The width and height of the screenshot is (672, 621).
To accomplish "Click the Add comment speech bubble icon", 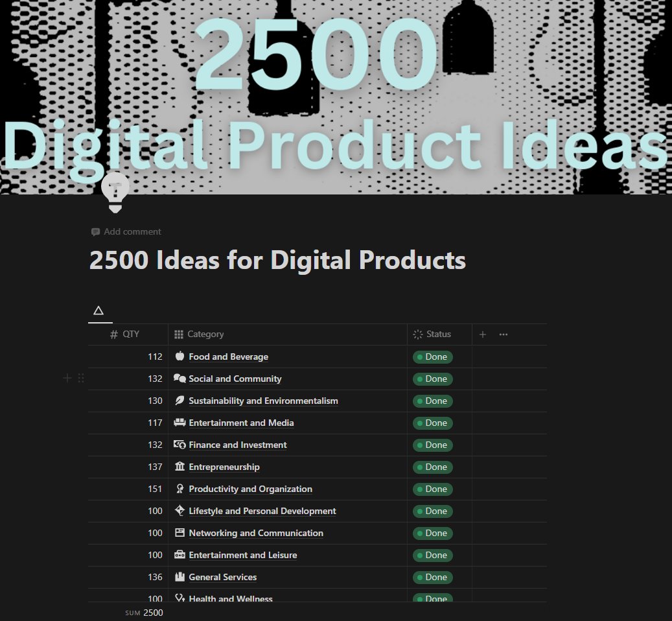I will click(95, 231).
